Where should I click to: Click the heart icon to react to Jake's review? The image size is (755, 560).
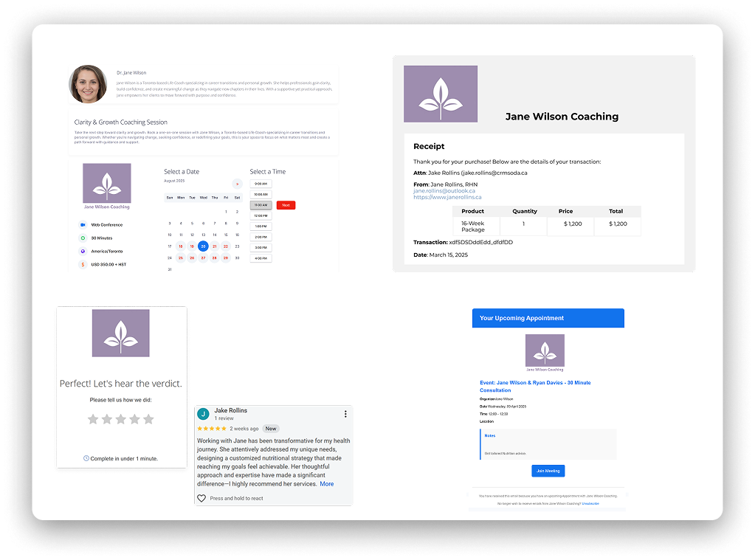pyautogui.click(x=201, y=498)
